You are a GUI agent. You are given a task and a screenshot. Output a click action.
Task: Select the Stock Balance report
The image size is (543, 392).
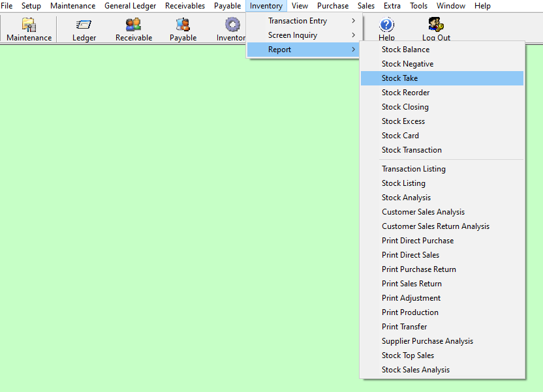point(442,50)
